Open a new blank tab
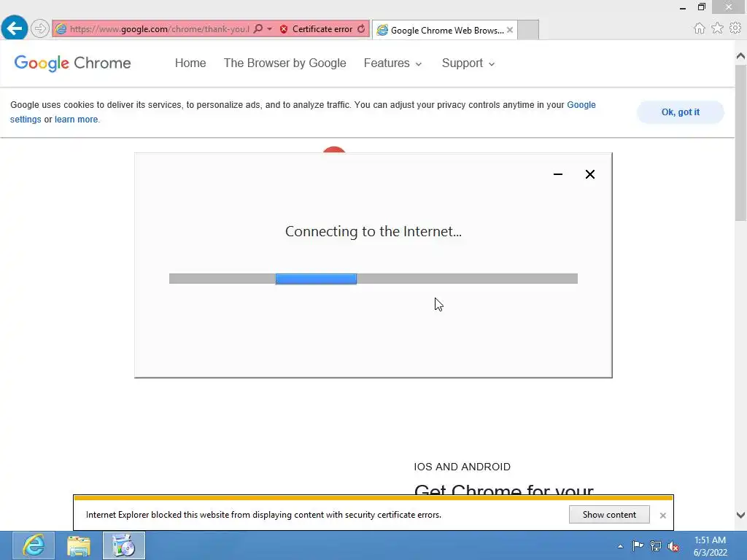Screen dimensions: 747x560 (x=528, y=30)
